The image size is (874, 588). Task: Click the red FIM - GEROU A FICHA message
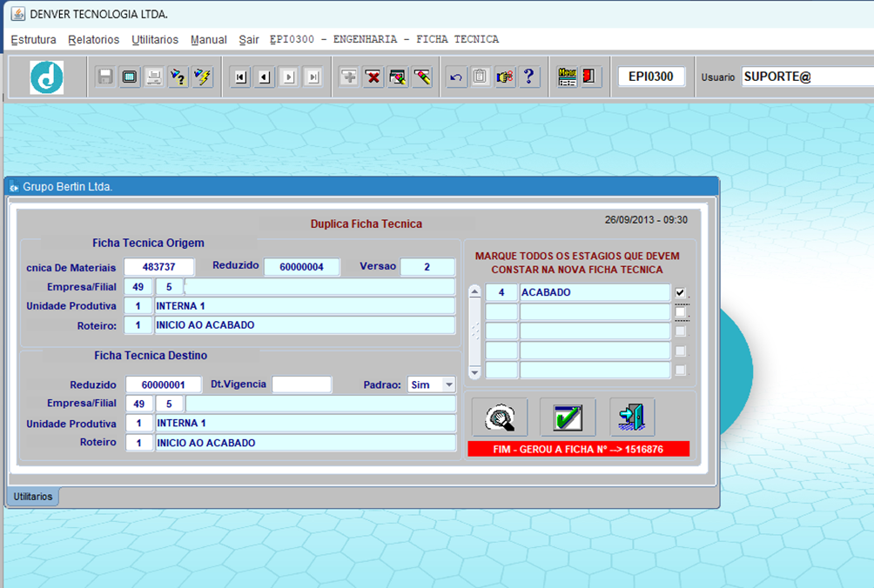579,450
